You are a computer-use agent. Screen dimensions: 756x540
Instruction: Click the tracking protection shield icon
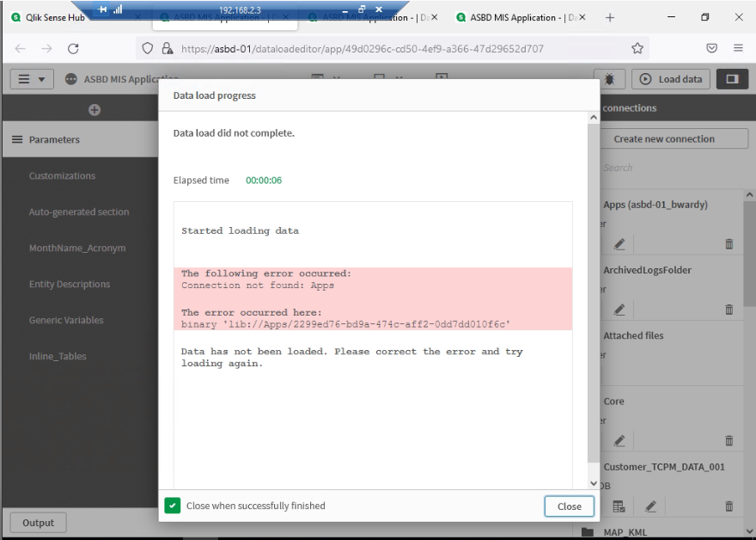click(x=148, y=48)
